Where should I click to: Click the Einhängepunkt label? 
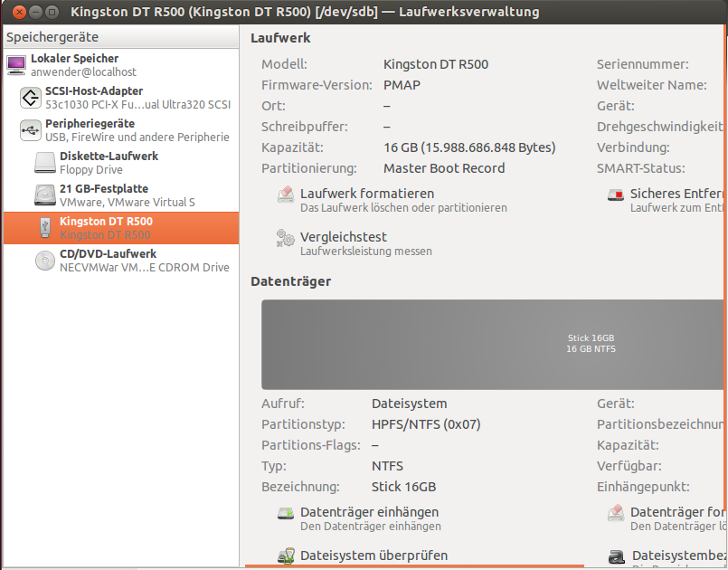pos(643,487)
